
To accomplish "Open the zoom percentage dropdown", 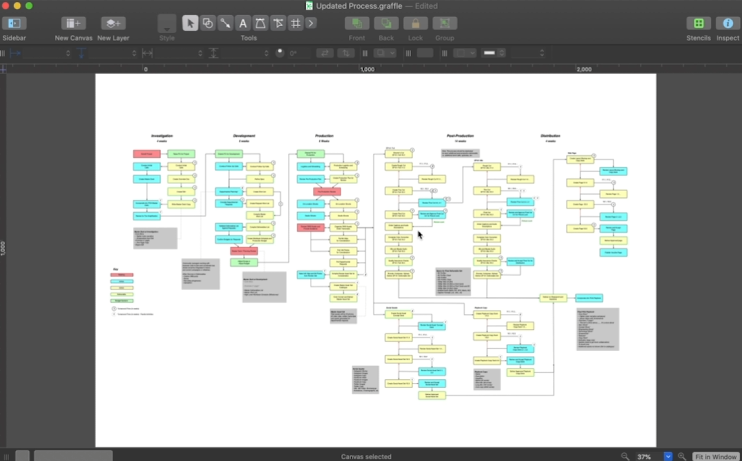I will (x=668, y=456).
